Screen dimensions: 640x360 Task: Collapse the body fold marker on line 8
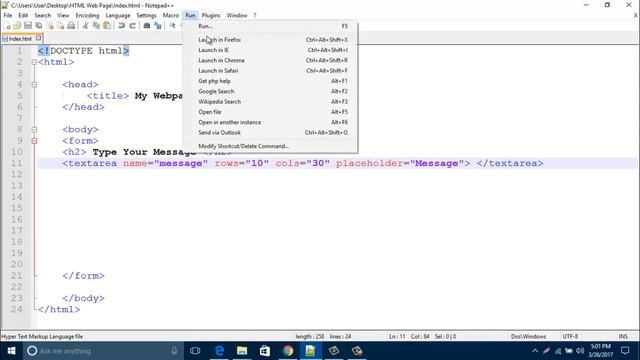[x=34, y=129]
